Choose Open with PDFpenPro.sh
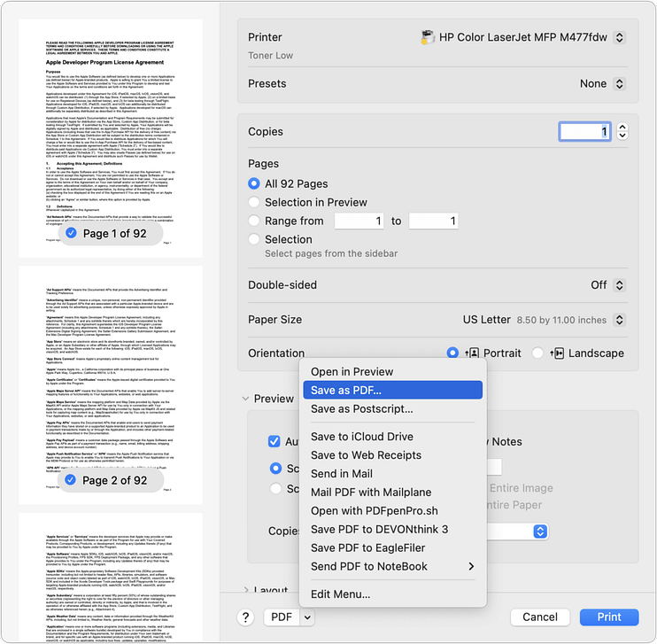This screenshot has width=657, height=644. (x=392, y=510)
